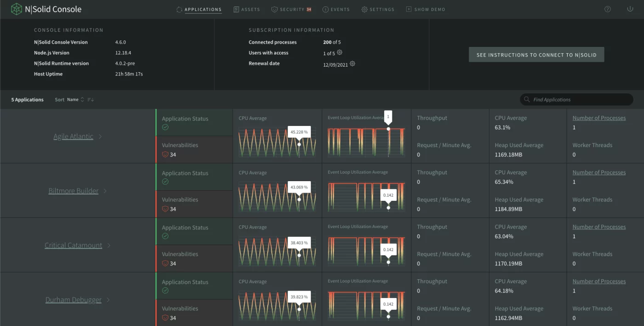Click the "39.823 %" marker on Durham Debugger chart
The width and height of the screenshot is (644, 326).
299,297
